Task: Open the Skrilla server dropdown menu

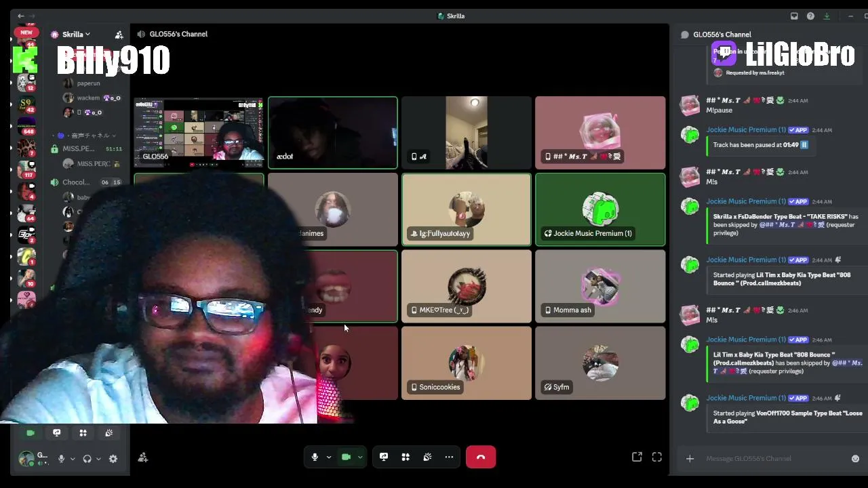Action: [76, 35]
